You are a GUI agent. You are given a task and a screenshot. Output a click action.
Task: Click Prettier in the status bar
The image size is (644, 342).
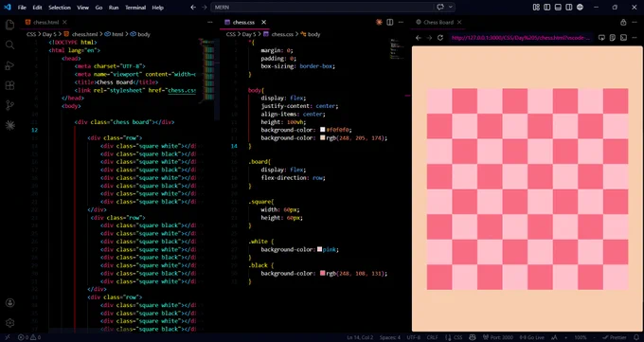coord(615,337)
